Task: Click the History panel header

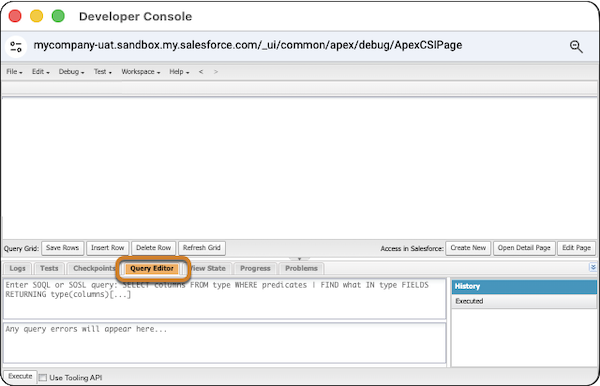Action: coord(524,287)
